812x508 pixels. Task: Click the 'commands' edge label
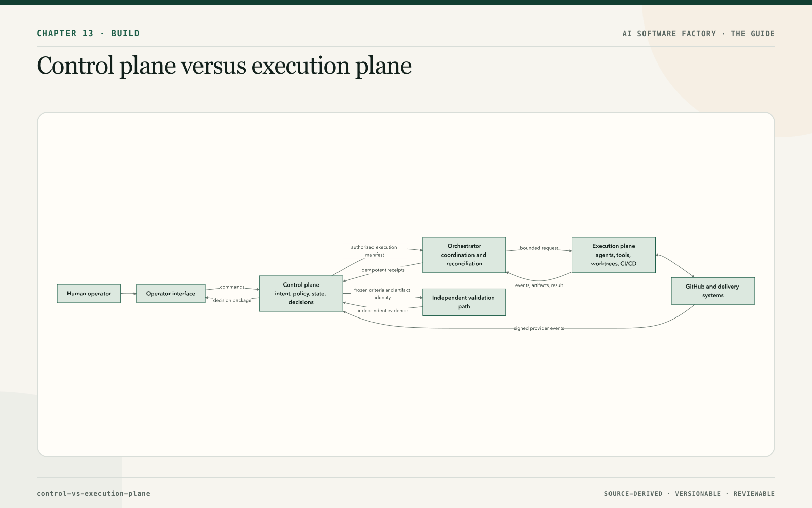[x=232, y=287]
